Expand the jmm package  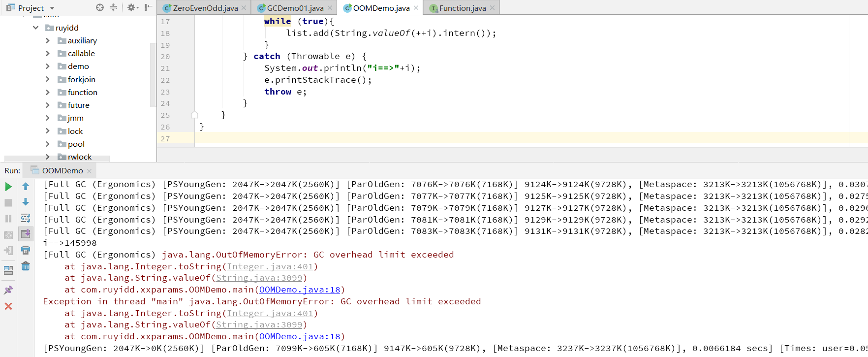pyautogui.click(x=47, y=118)
